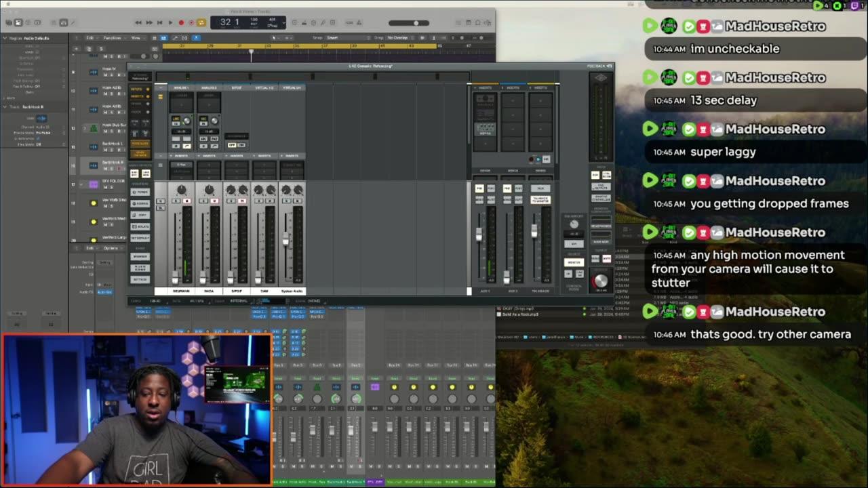Collapse the Region Audio Defaults inspector section

[x=5, y=38]
